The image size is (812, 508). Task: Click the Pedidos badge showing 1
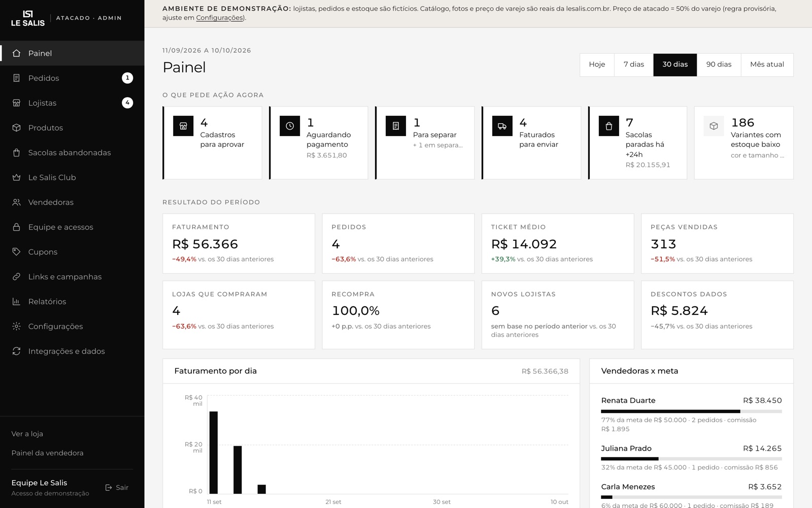pyautogui.click(x=127, y=78)
